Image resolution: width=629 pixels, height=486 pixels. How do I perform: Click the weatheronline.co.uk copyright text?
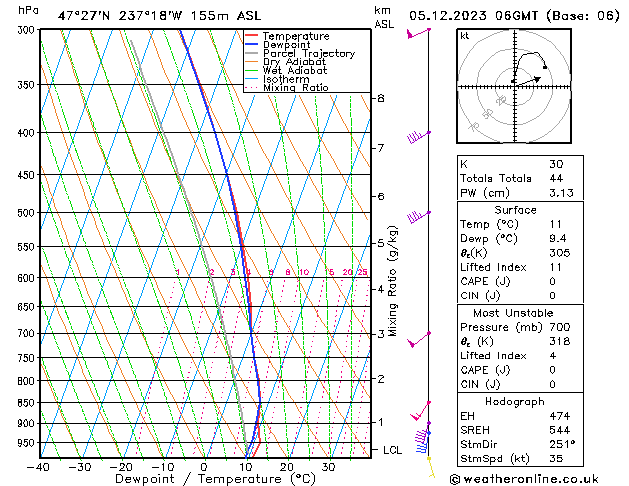pyautogui.click(x=524, y=479)
